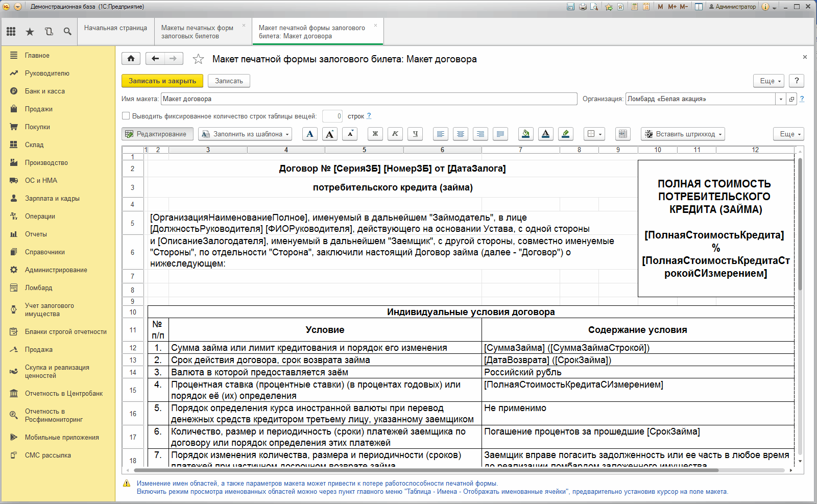Click the increase font size icon
The width and height of the screenshot is (817, 504).
(330, 134)
